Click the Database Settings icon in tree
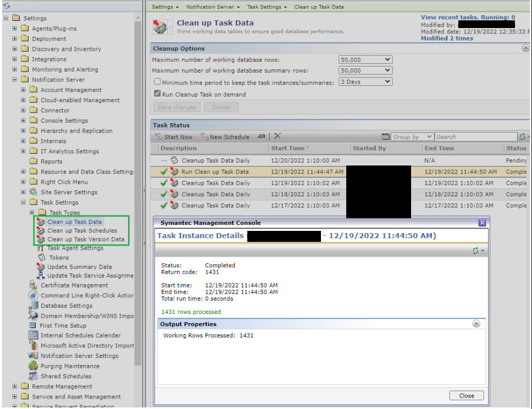 click(x=33, y=306)
